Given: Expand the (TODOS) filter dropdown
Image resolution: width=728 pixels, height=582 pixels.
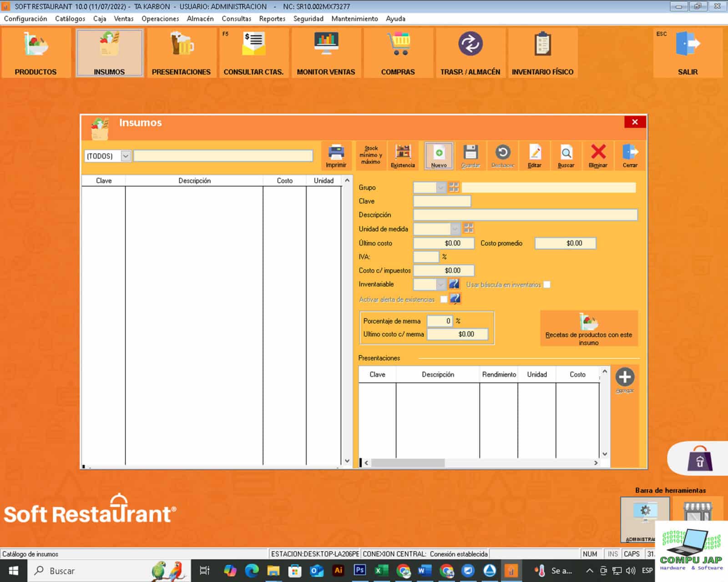Looking at the screenshot, I should (126, 156).
